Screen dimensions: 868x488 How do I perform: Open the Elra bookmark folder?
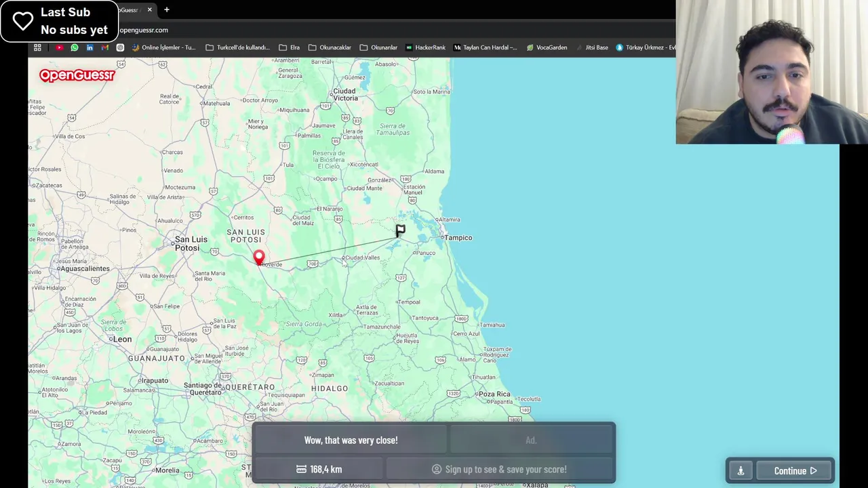tap(289, 47)
